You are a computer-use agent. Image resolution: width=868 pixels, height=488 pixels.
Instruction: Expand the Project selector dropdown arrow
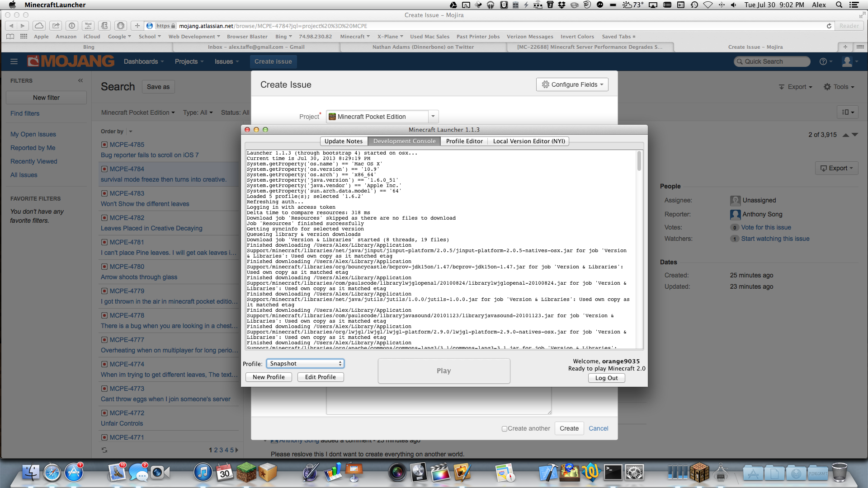(x=433, y=117)
